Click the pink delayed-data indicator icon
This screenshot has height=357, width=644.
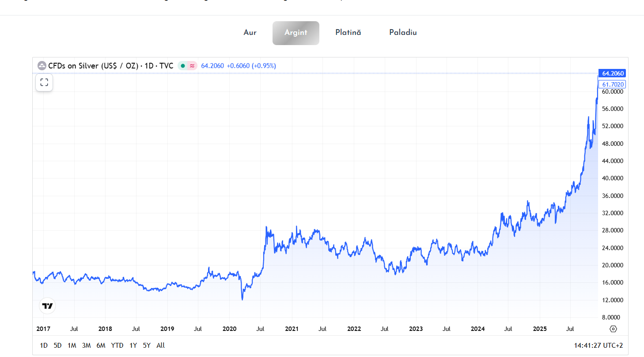[192, 66]
